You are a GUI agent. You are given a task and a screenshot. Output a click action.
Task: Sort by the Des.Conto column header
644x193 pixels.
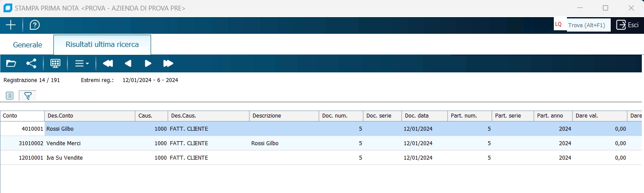[x=90, y=116]
